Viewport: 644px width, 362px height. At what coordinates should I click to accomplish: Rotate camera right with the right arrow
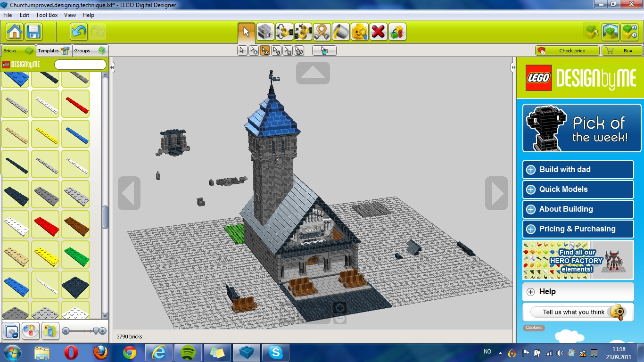tap(496, 193)
